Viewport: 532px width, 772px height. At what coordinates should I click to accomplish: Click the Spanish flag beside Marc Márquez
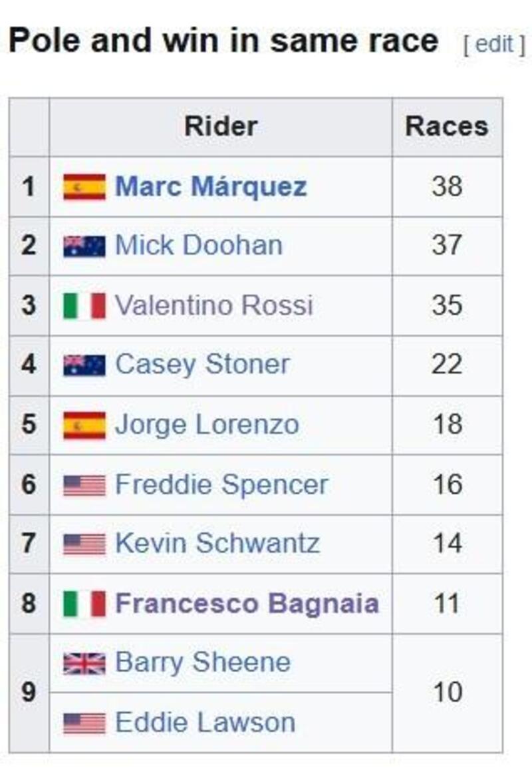click(x=84, y=187)
